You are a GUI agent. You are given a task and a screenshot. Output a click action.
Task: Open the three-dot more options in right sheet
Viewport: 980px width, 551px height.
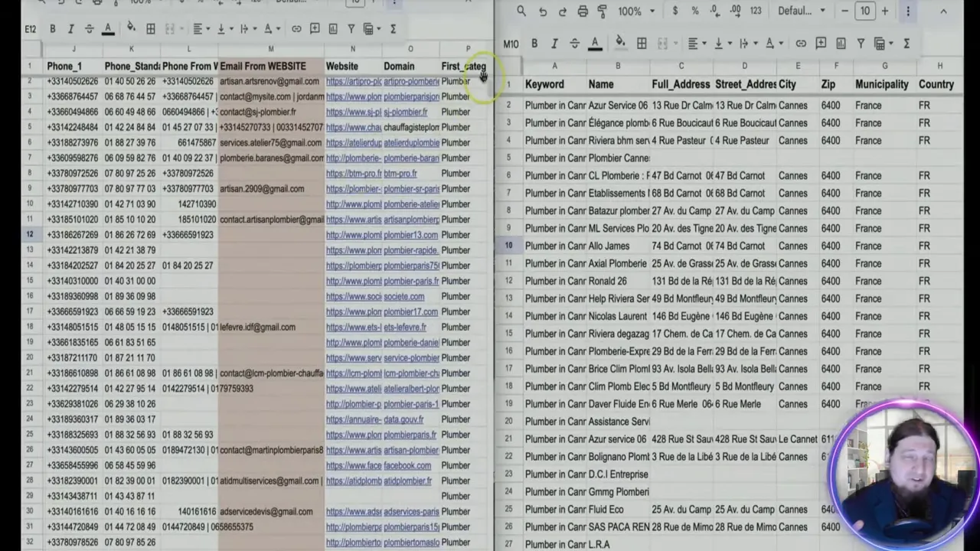coord(908,11)
